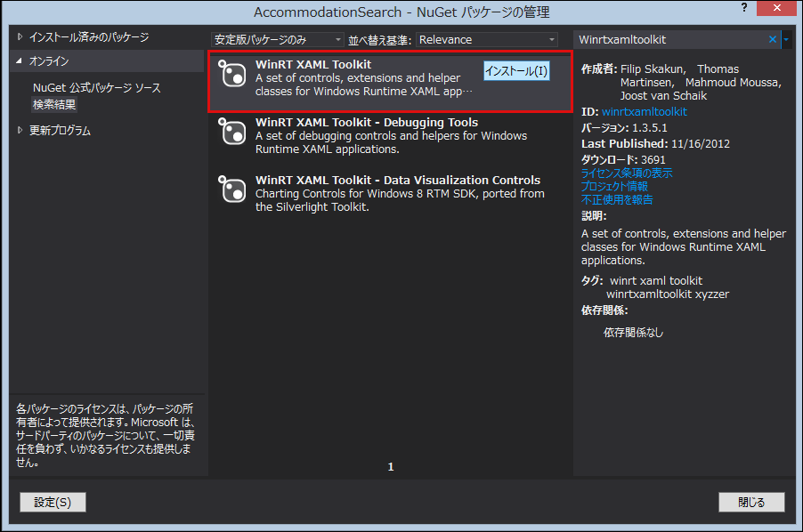Image resolution: width=803 pixels, height=532 pixels.
Task: Click the 不正使用を報告 link
Action: pyautogui.click(x=617, y=199)
